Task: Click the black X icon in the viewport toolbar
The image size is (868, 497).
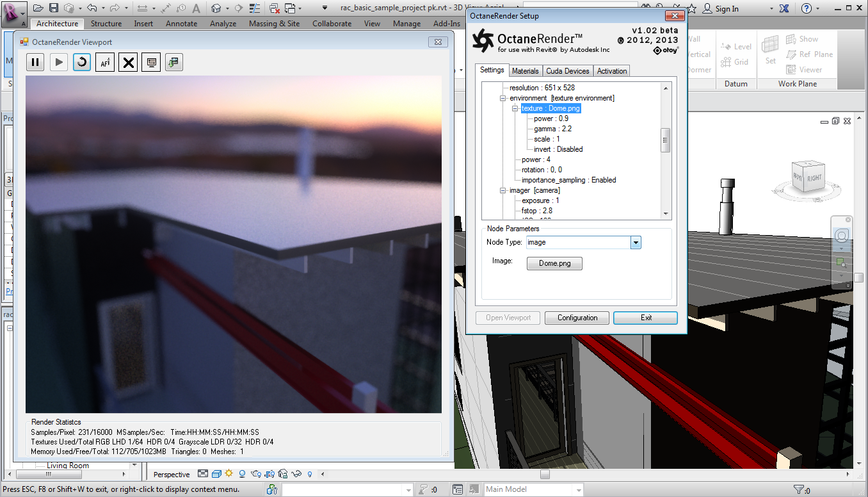Action: tap(128, 62)
